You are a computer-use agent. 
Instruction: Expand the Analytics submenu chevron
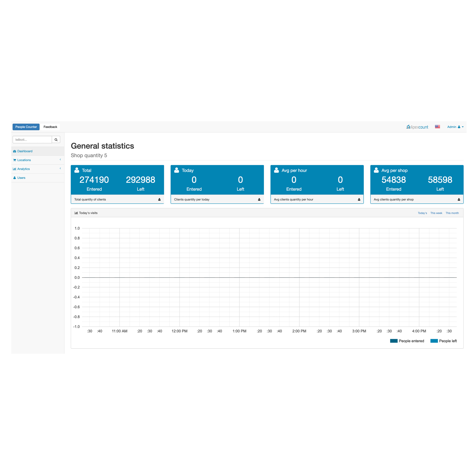click(x=60, y=169)
